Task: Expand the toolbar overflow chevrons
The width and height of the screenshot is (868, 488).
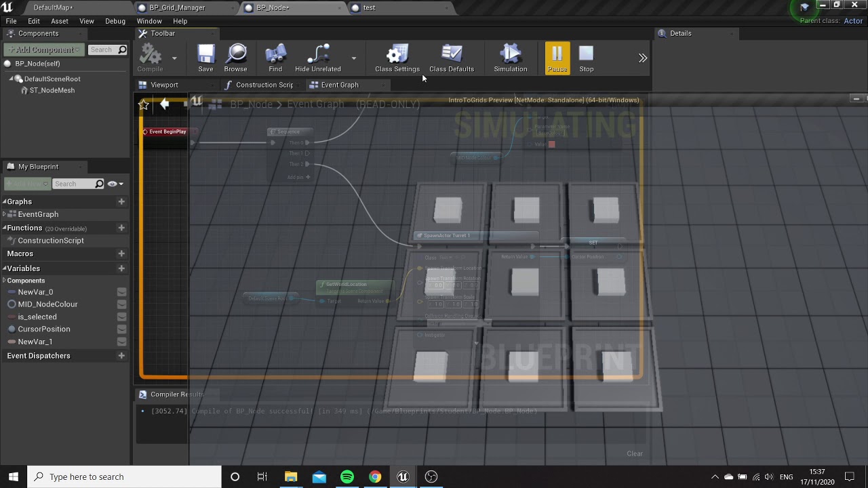Action: click(x=643, y=58)
